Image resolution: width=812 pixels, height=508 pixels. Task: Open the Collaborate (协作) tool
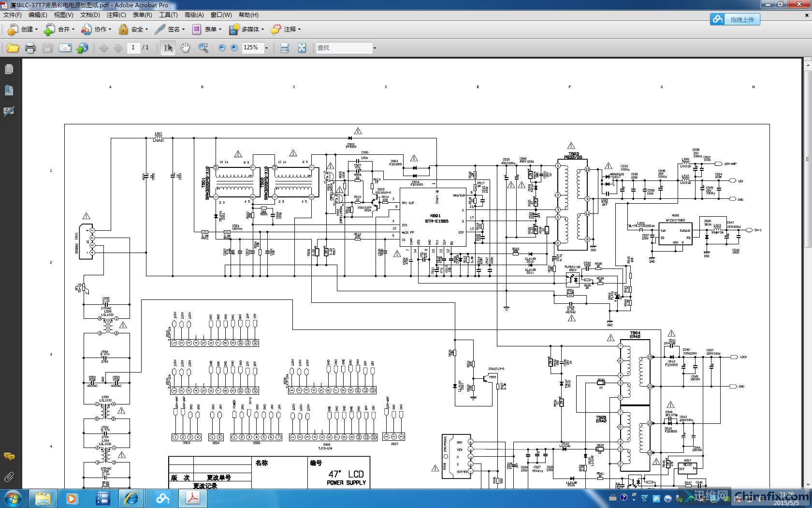[96, 30]
